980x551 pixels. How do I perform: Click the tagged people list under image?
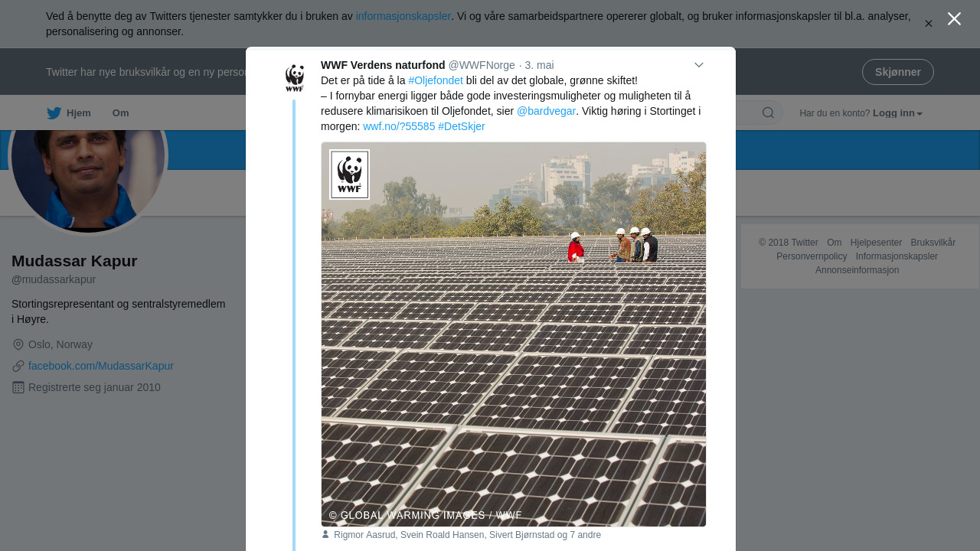point(467,535)
